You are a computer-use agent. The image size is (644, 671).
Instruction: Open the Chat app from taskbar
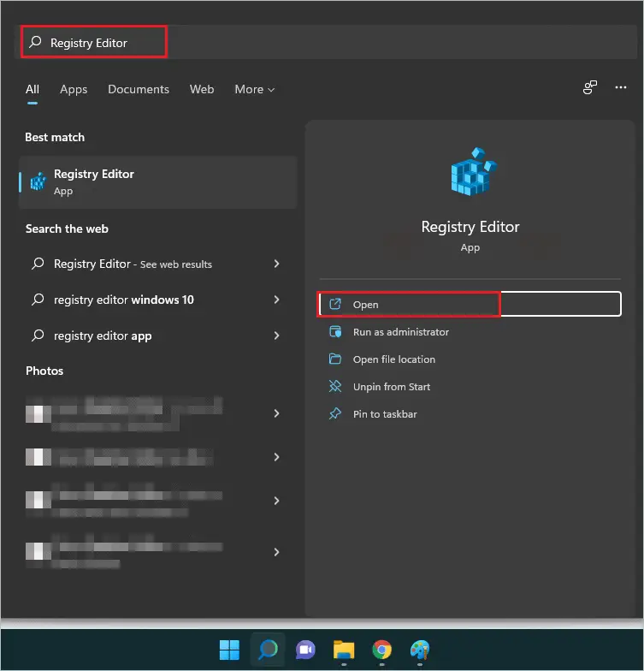pyautogui.click(x=305, y=650)
